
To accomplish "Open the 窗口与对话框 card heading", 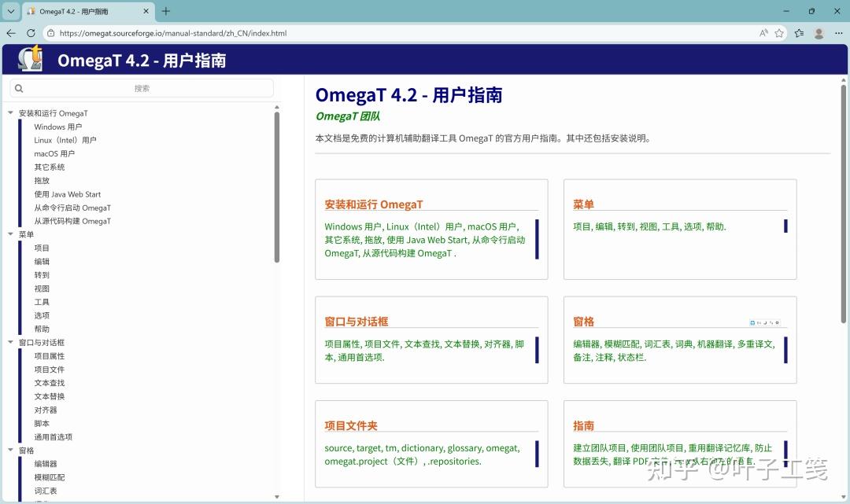I will coord(357,322).
